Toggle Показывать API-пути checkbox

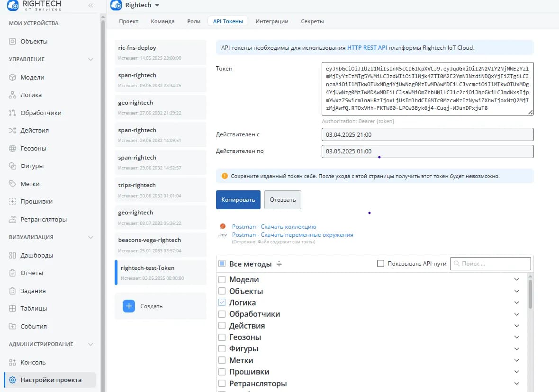380,264
